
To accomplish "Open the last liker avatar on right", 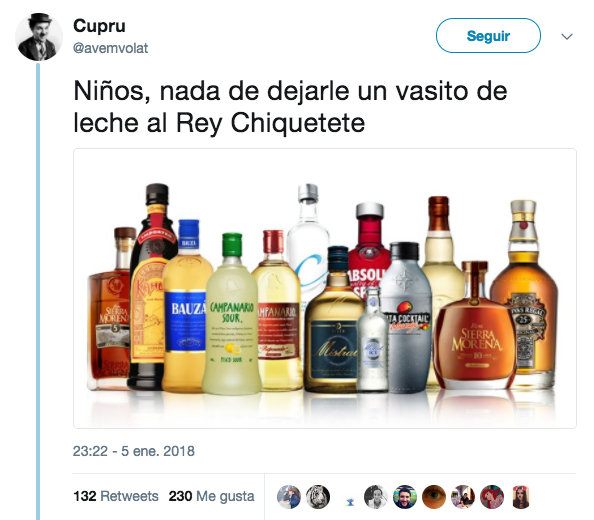I will 521,497.
